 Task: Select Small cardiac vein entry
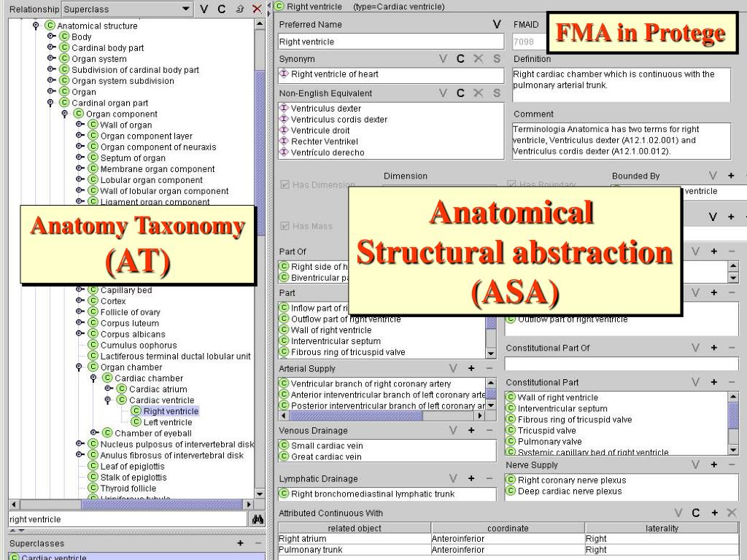click(x=327, y=446)
